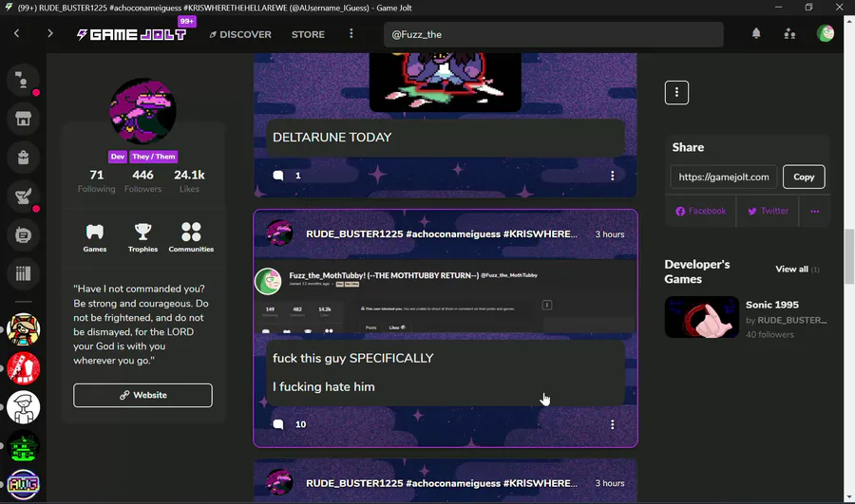This screenshot has width=855, height=504.
Task: Copy the share link
Action: [804, 177]
